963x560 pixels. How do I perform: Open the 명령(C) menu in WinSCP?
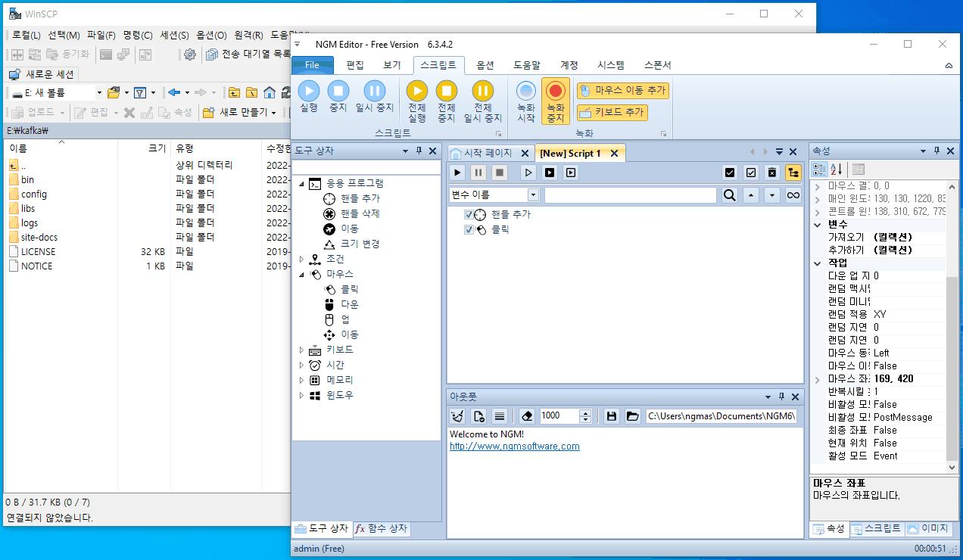(137, 35)
